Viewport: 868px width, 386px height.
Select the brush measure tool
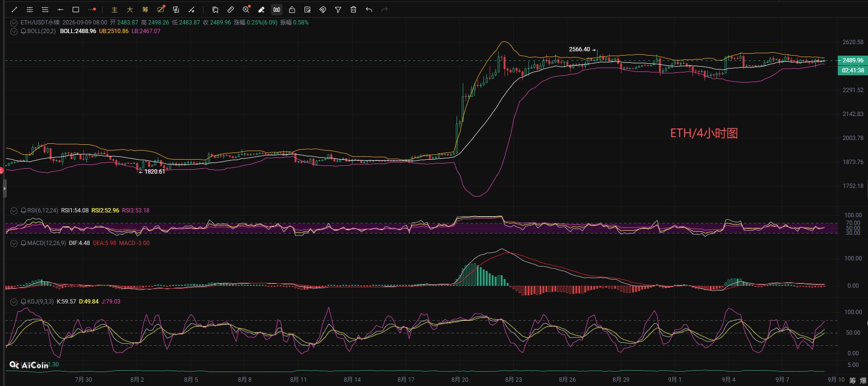(191, 10)
